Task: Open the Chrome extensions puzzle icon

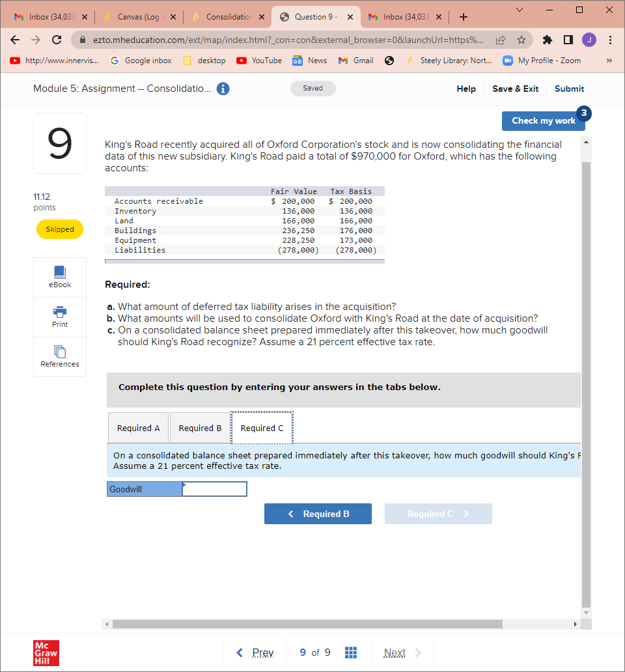Action: pyautogui.click(x=548, y=40)
